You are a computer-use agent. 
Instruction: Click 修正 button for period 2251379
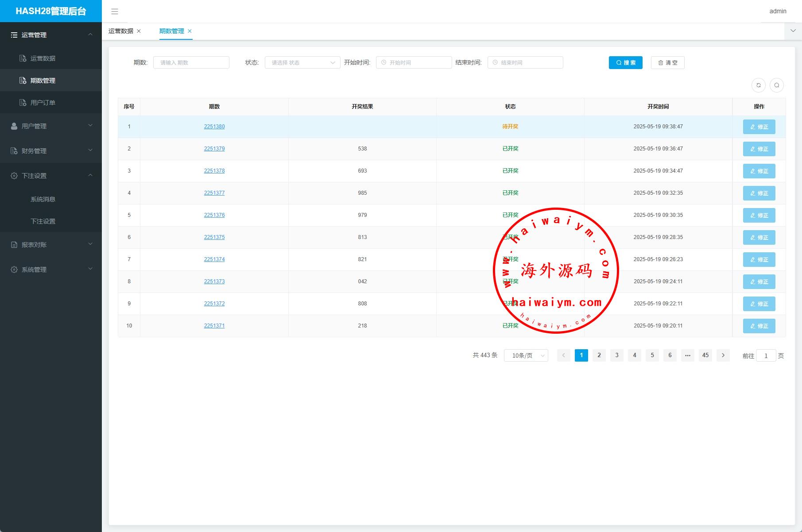point(759,149)
